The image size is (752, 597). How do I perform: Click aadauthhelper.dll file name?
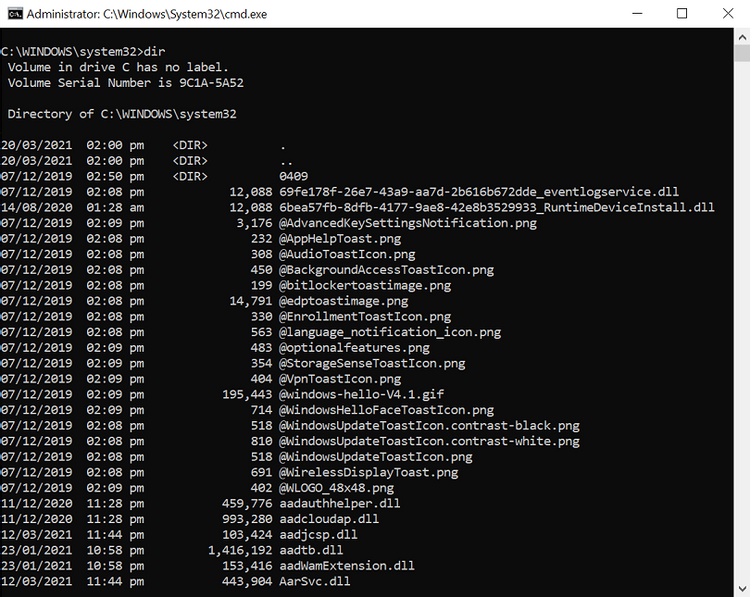click(340, 503)
